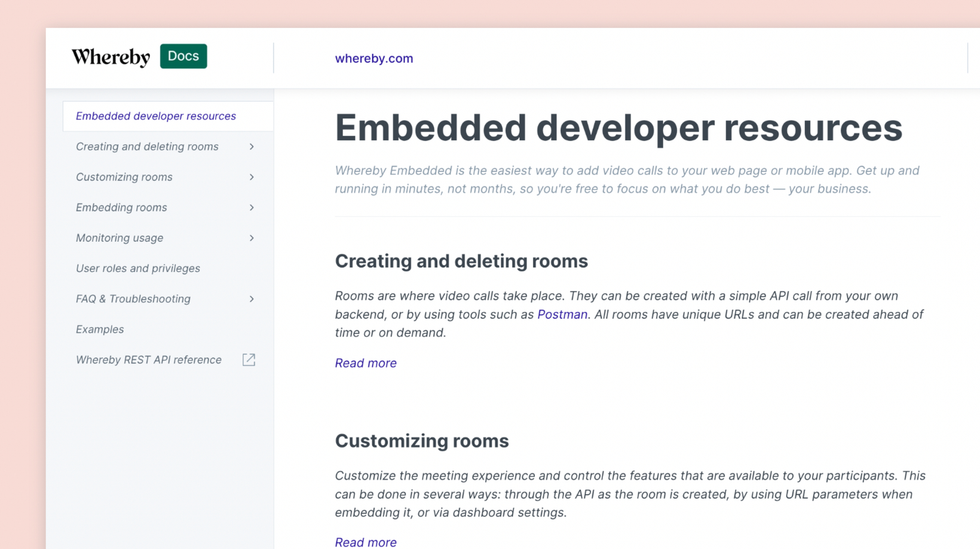Click the Creating and deleting rooms heading
The image size is (980, 549).
coord(461,261)
